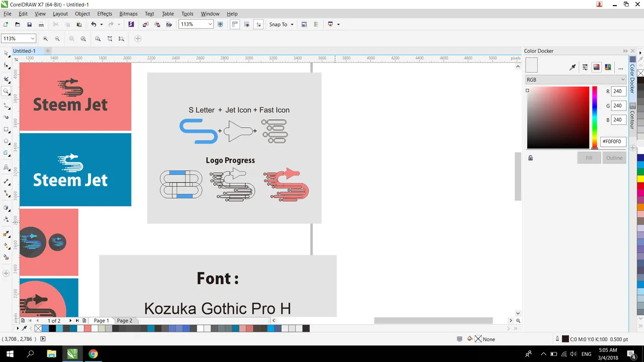
Task: Go to the next page arrow
Action: tap(70, 320)
